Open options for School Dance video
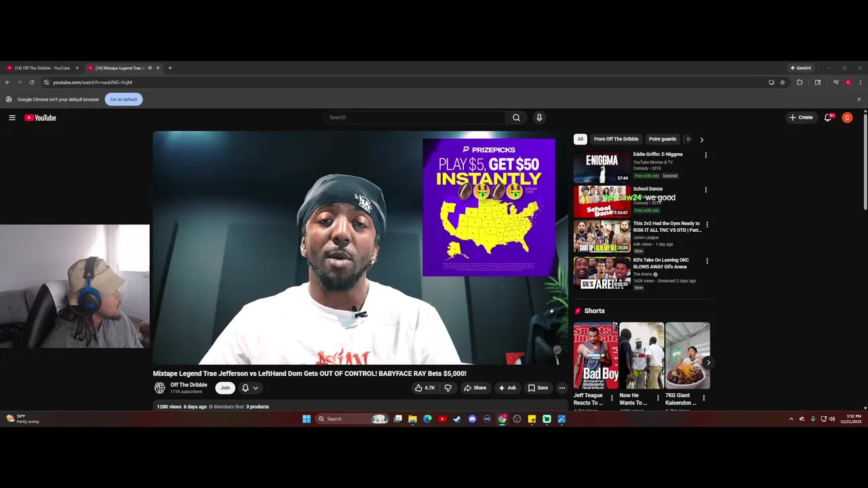This screenshot has width=868, height=488. pyautogui.click(x=706, y=190)
